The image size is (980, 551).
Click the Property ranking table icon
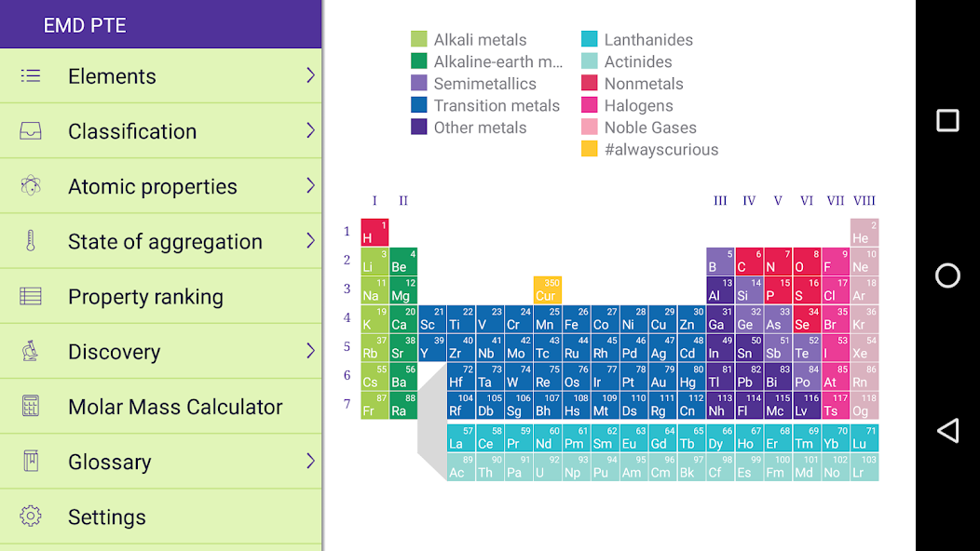31,296
